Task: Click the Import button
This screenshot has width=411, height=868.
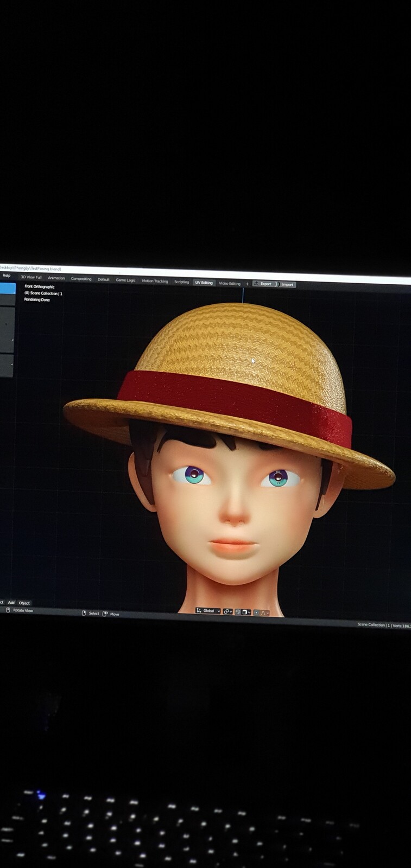Action: pos(286,284)
